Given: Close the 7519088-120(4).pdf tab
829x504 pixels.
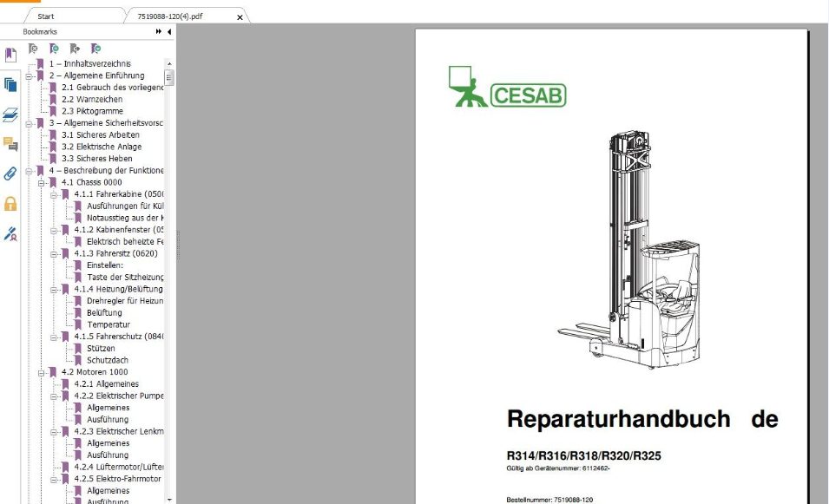Looking at the screenshot, I should tap(240, 17).
